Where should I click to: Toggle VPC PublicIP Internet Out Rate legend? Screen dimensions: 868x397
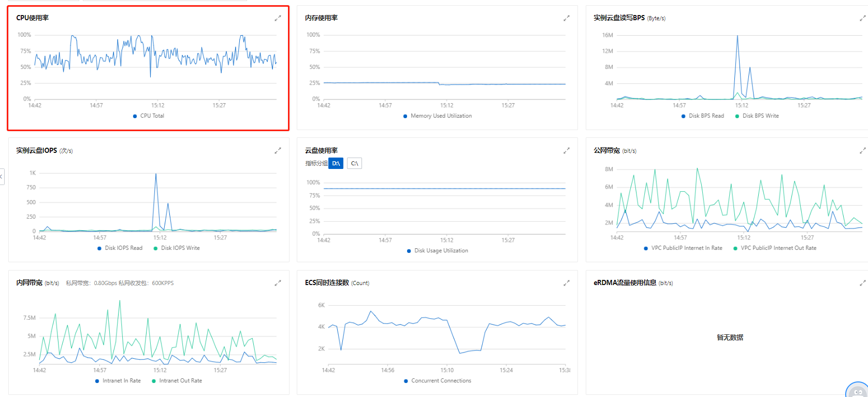coord(775,248)
